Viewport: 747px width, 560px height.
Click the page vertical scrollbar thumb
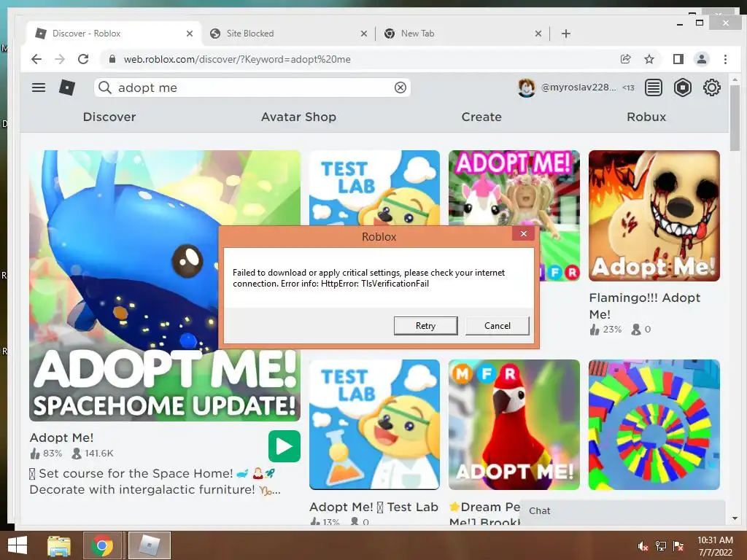click(735, 118)
